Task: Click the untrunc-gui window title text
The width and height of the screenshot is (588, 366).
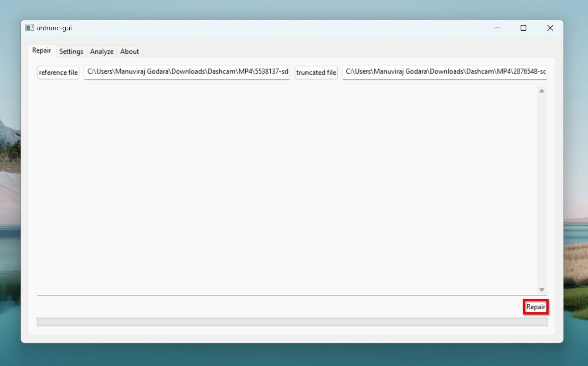Action: pyautogui.click(x=54, y=28)
